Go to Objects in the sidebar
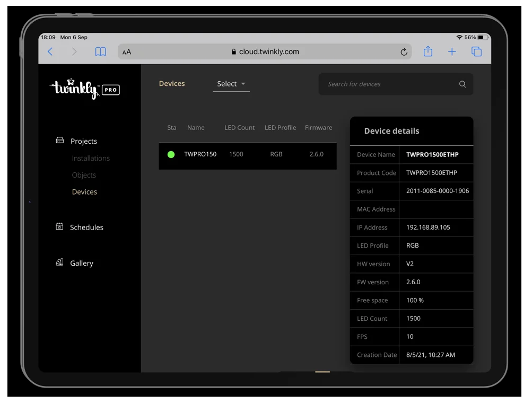 [x=84, y=175]
